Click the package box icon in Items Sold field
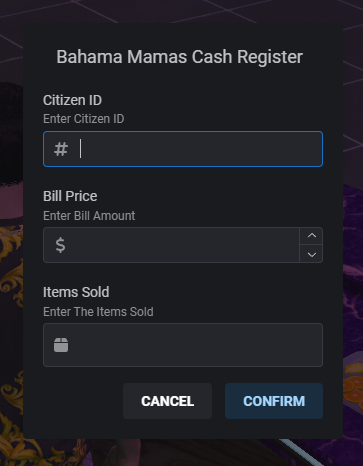363x466 pixels. click(61, 345)
